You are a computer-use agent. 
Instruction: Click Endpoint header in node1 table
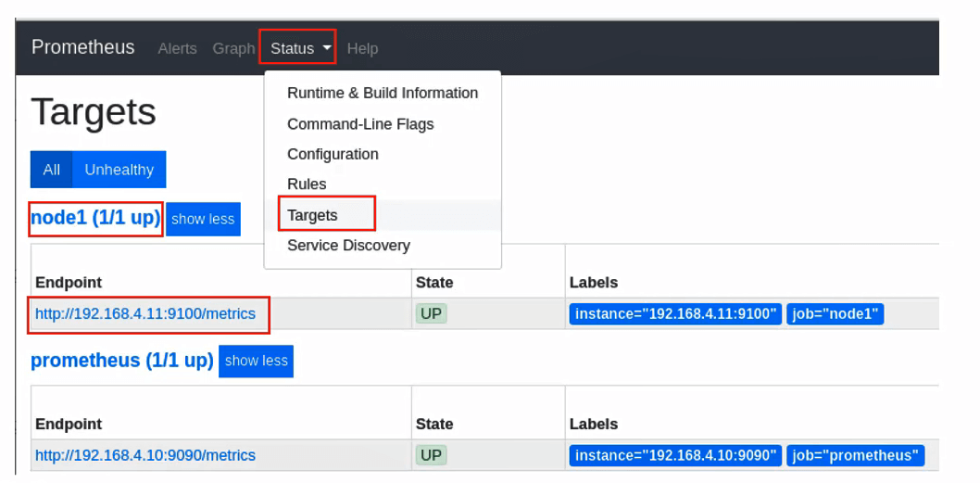pos(69,283)
